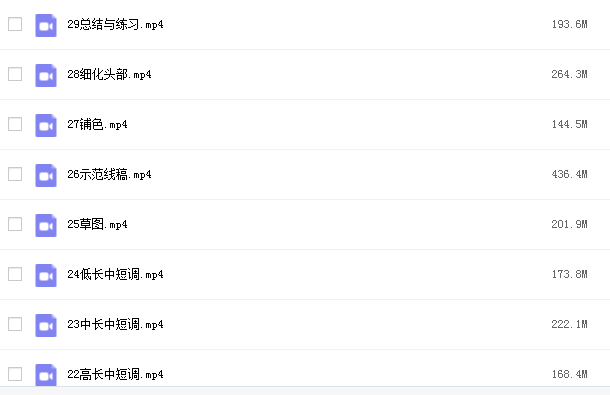The image size is (610, 395).
Task: Click video icon of 29总结与练习.mp4
Action: 46,25
